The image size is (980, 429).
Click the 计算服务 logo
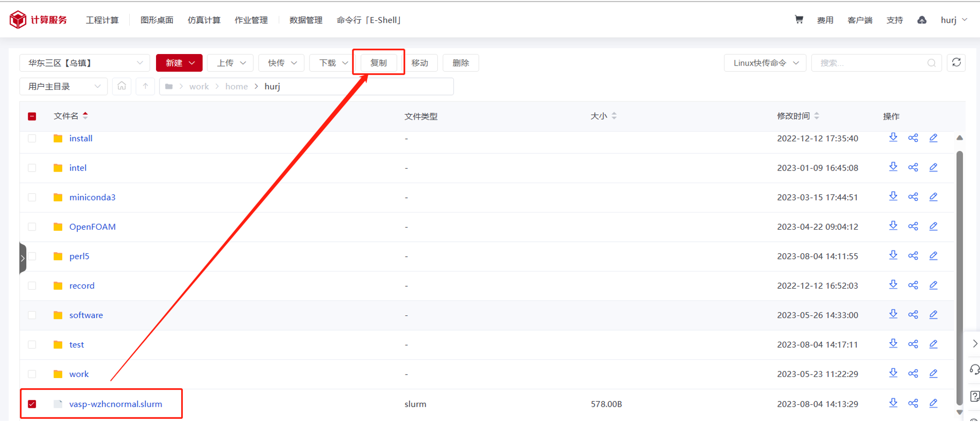pos(38,20)
